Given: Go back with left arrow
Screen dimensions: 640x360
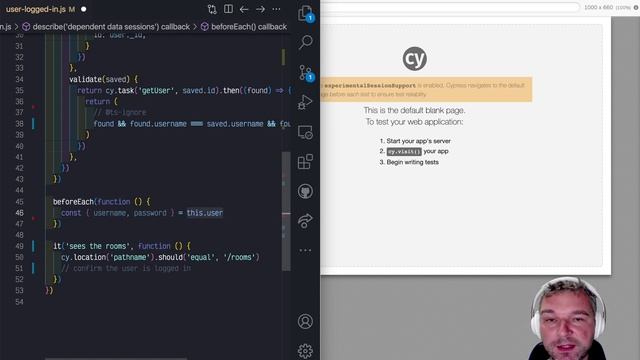Looking at the screenshot, I should click(244, 9).
